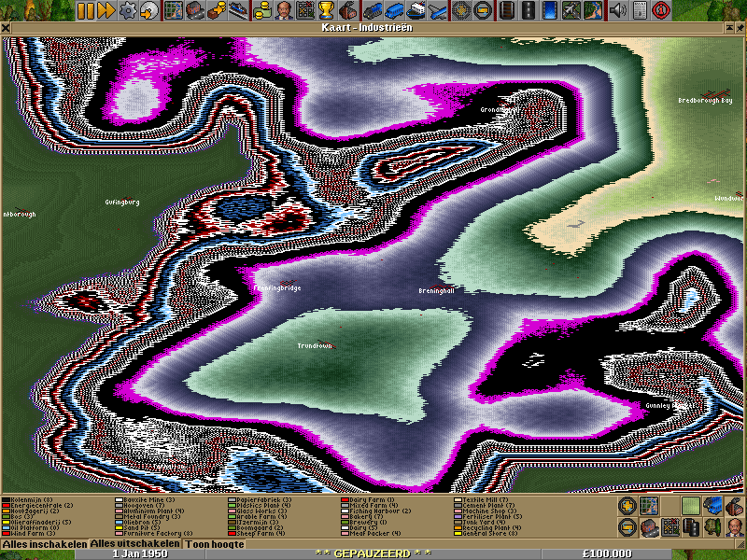Open the road vehicle bus list icon

393,10
